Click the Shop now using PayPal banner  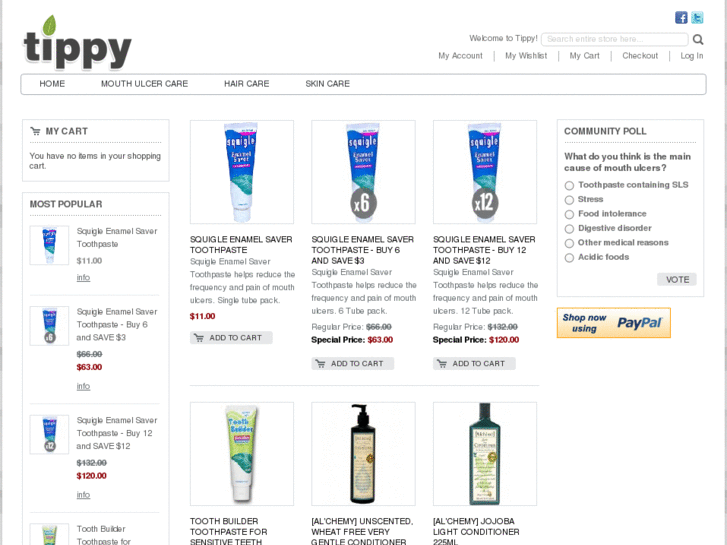(x=613, y=323)
